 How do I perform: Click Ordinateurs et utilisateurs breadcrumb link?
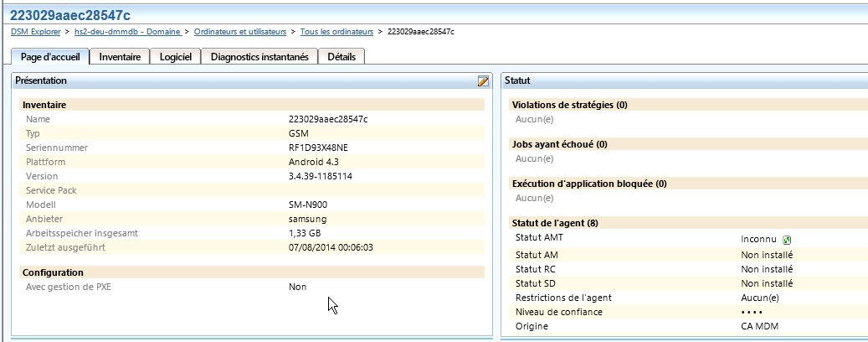click(241, 31)
